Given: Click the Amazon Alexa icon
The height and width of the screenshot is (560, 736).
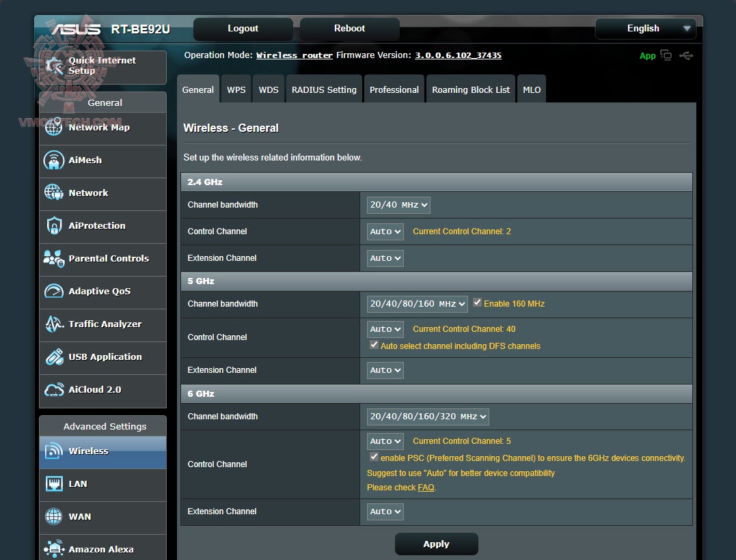Looking at the screenshot, I should (x=53, y=549).
